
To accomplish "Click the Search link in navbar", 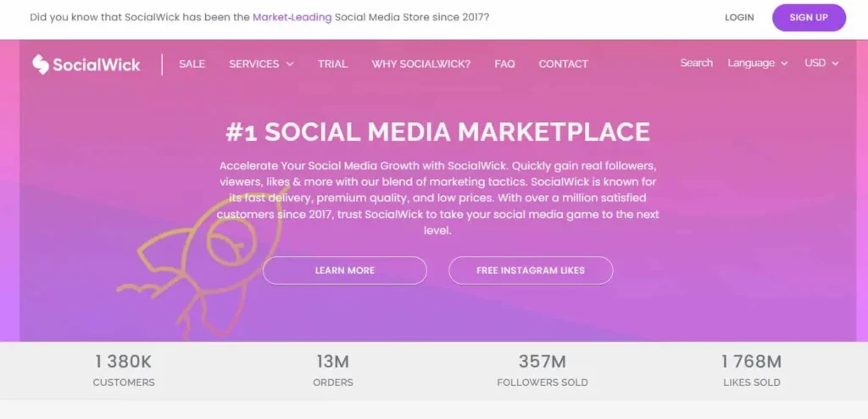I will pos(696,63).
